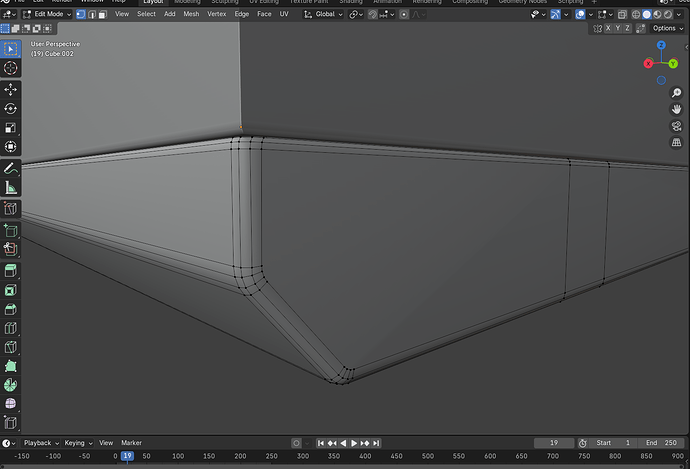Activate the Smooth tool
The image size is (690, 469).
click(x=11, y=404)
